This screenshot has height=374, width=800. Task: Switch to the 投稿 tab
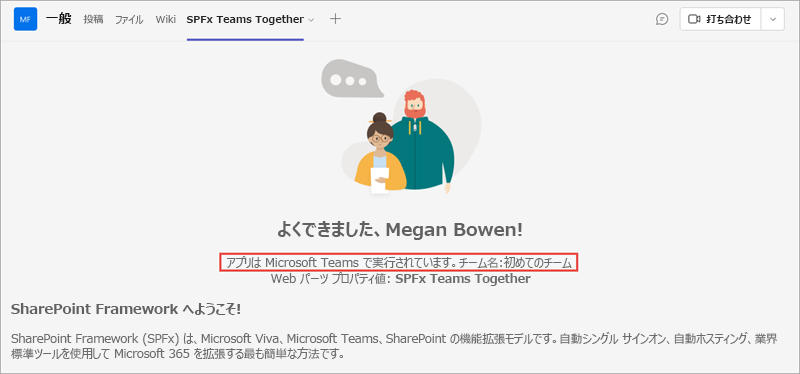point(93,19)
